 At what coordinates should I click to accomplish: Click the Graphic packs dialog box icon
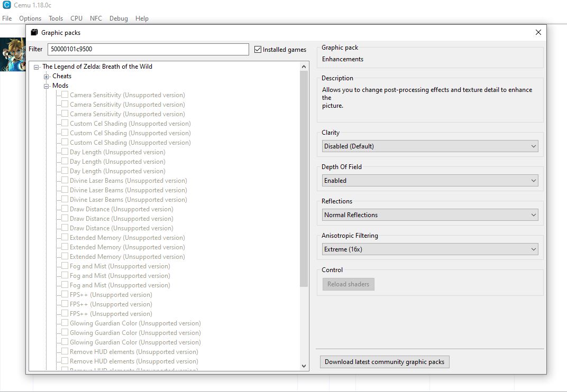34,33
